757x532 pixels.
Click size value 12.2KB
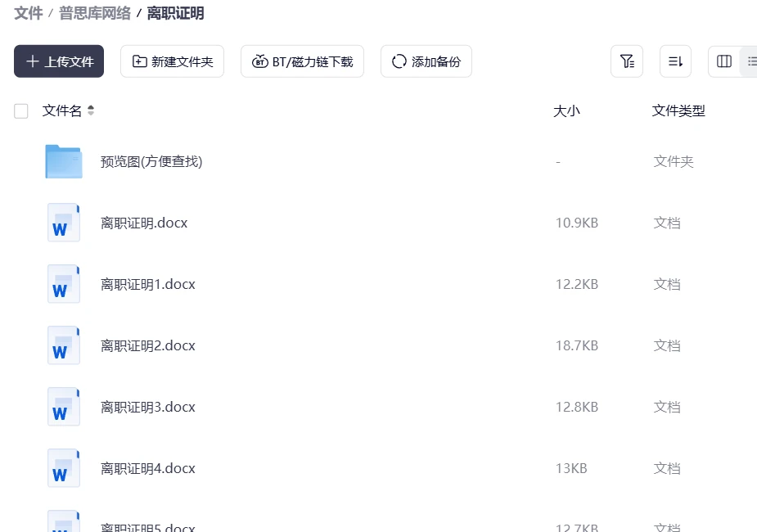(x=576, y=284)
